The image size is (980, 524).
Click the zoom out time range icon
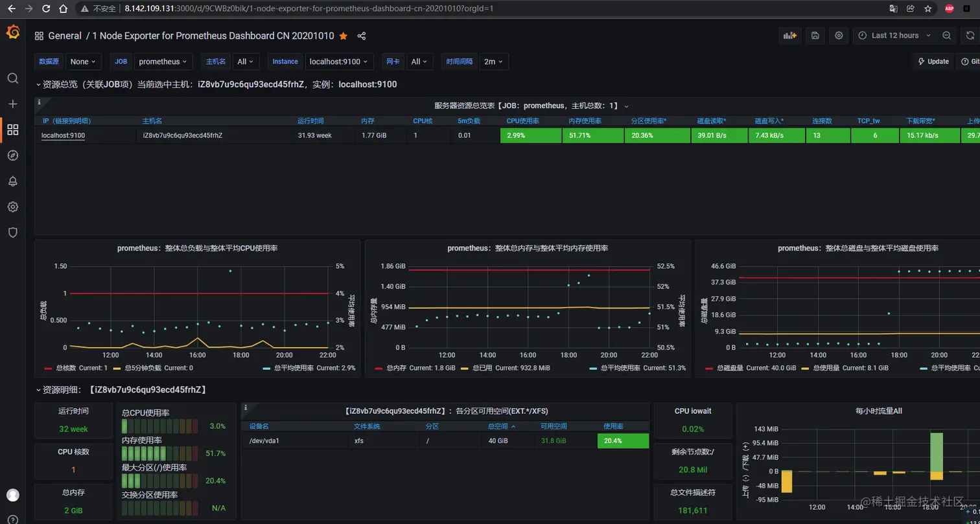pyautogui.click(x=946, y=36)
